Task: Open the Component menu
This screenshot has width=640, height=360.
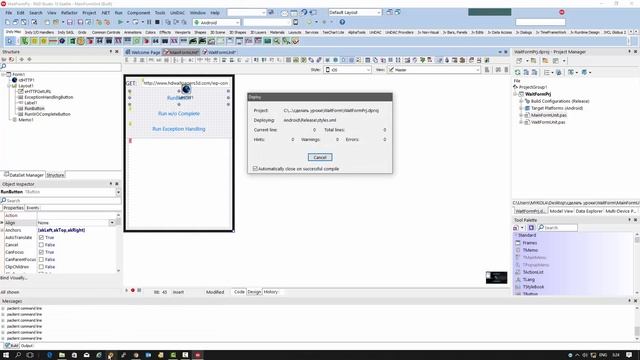Action: click(138, 13)
